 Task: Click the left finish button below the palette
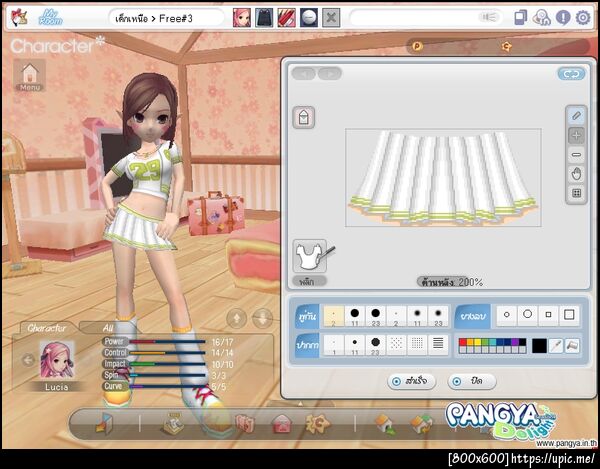[411, 381]
